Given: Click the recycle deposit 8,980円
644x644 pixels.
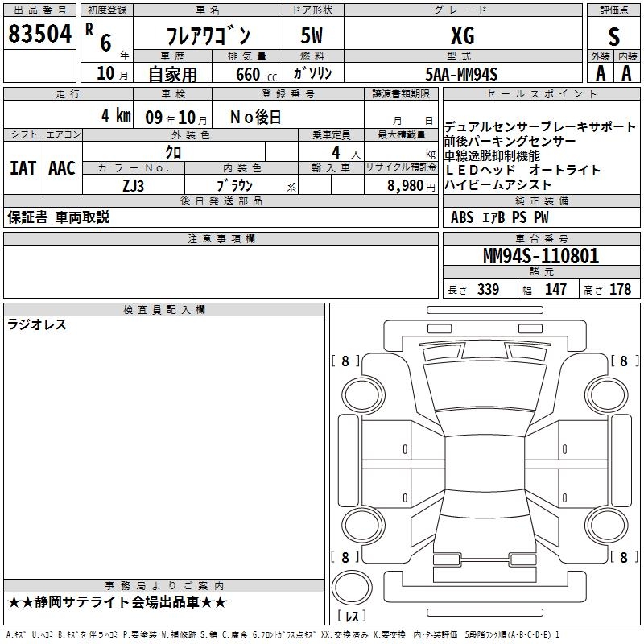Looking at the screenshot, I should pyautogui.click(x=411, y=186).
